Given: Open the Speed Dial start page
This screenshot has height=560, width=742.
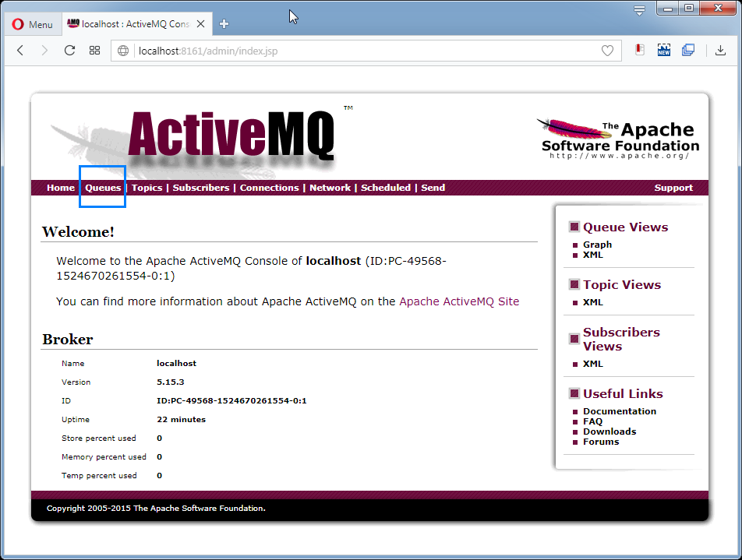Looking at the screenshot, I should point(94,51).
